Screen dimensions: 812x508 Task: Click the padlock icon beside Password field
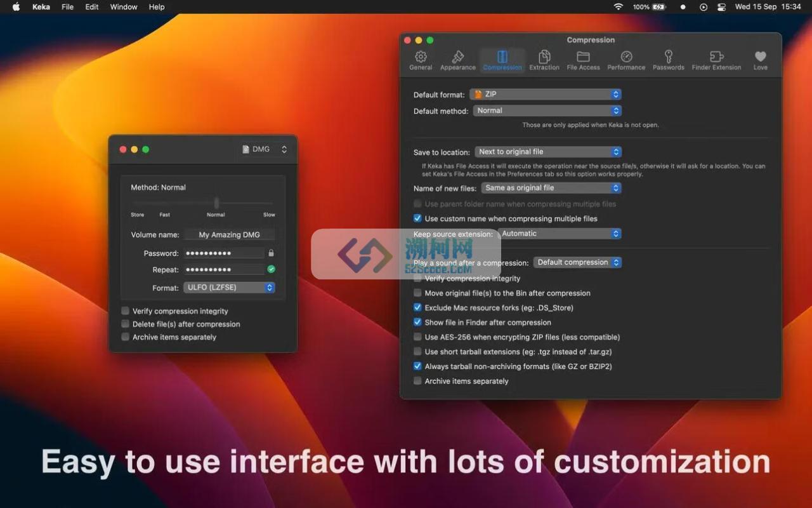coord(271,253)
